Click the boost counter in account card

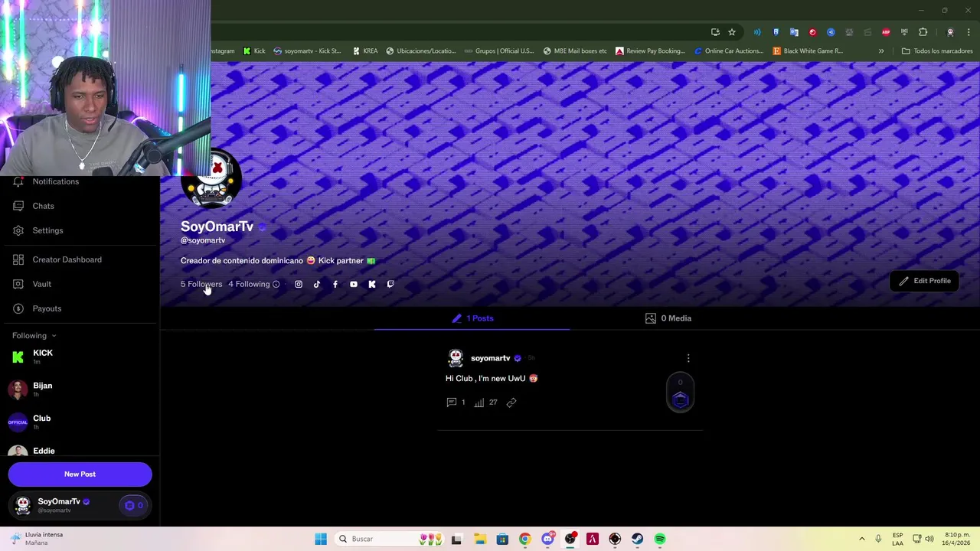click(134, 505)
